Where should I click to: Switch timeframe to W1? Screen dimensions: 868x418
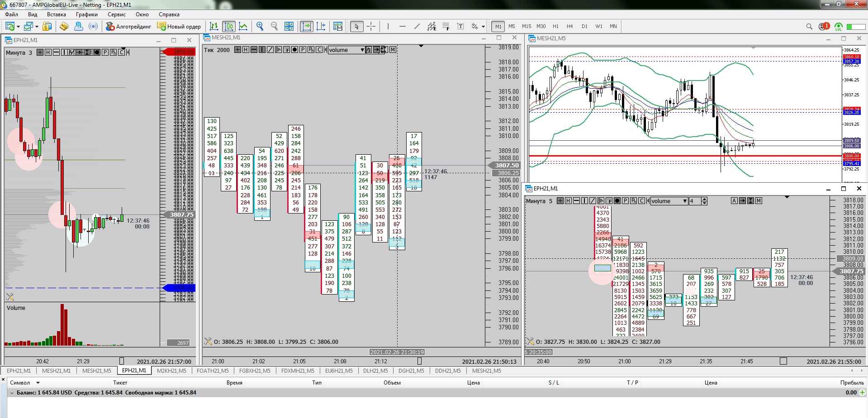coord(599,26)
